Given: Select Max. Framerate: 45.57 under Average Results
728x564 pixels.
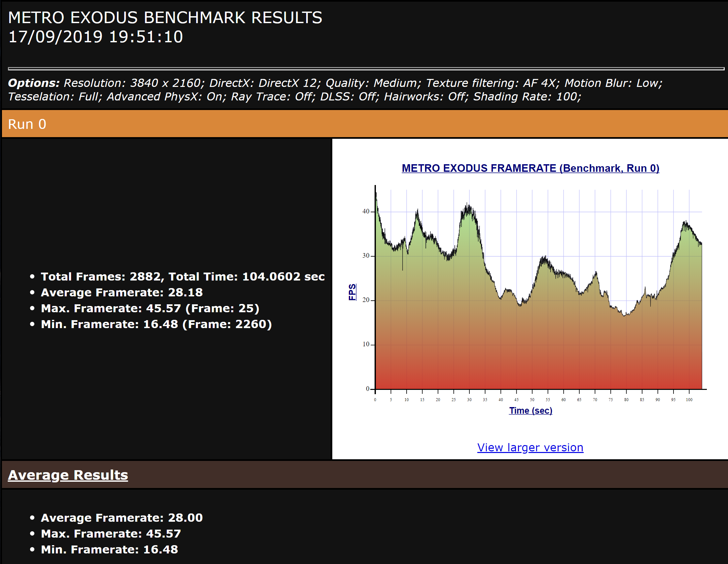Looking at the screenshot, I should pos(111,534).
